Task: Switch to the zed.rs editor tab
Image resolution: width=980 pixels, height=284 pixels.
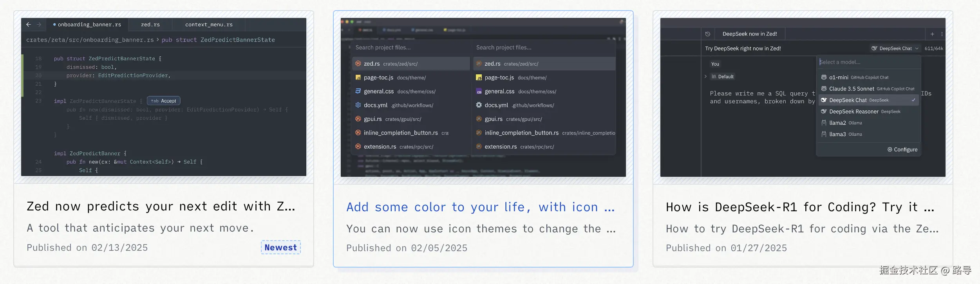Action: click(x=150, y=24)
